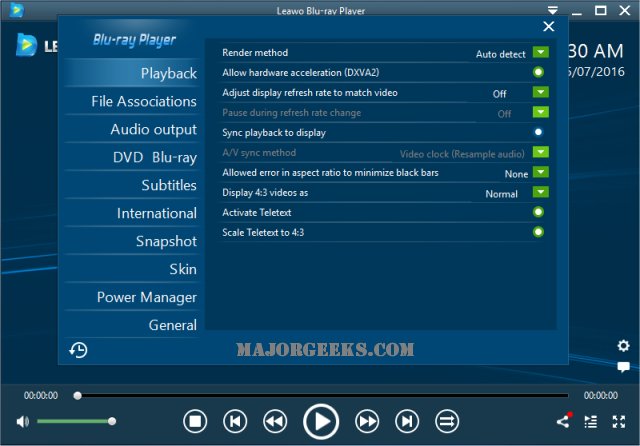Open Pause during refresh rate change dropdown
Image resolution: width=640 pixels, height=446 pixels.
tap(540, 112)
